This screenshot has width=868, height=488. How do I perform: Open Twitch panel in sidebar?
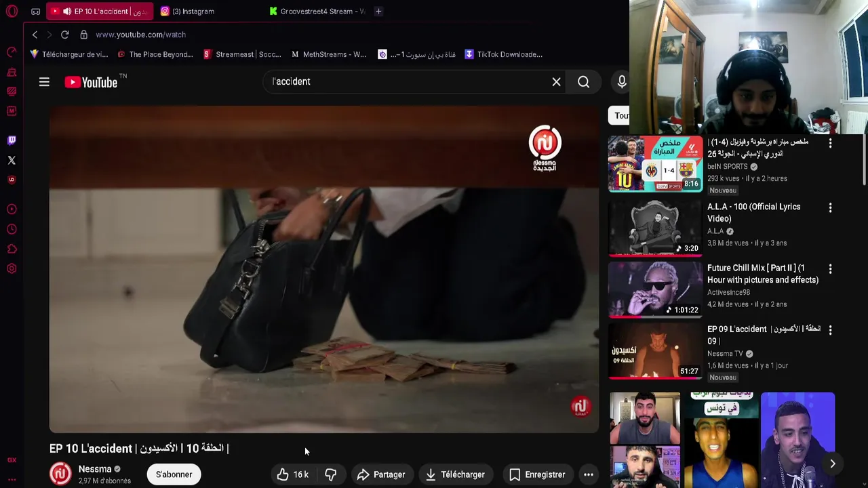click(12, 140)
